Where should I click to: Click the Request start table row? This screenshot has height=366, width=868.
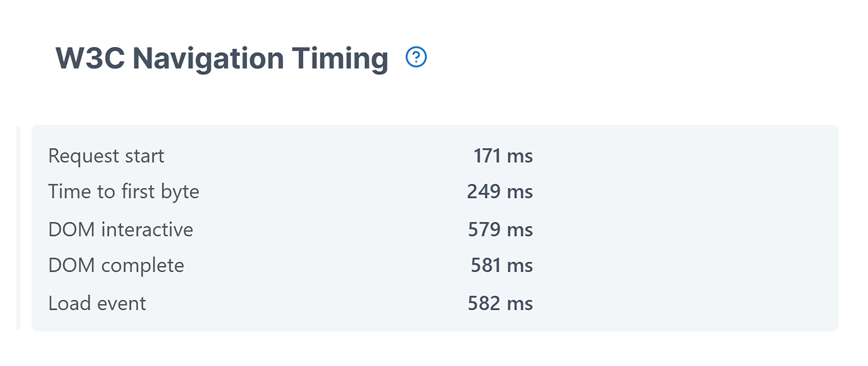coord(316,156)
